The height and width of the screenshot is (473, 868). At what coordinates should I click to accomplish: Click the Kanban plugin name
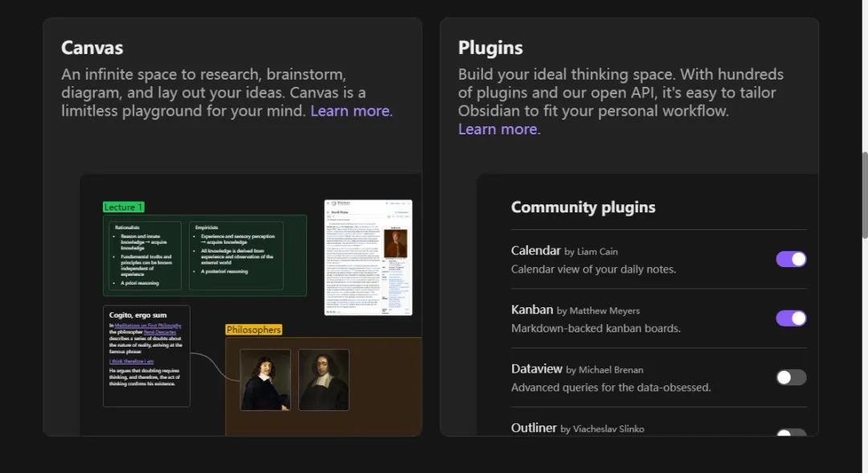pos(532,310)
